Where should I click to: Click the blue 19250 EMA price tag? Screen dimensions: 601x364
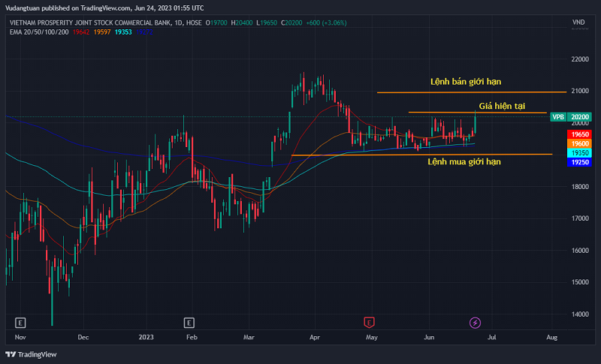579,161
